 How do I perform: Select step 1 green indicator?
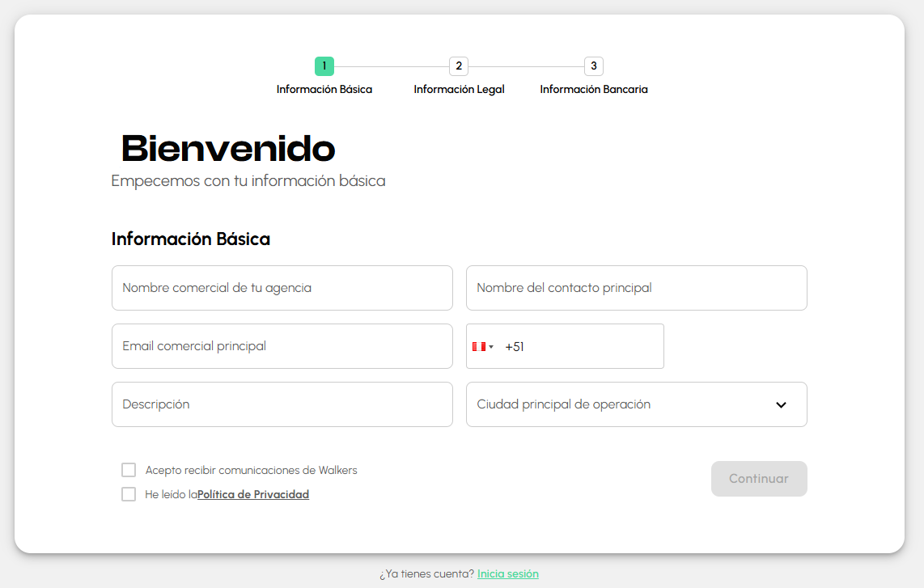324,66
